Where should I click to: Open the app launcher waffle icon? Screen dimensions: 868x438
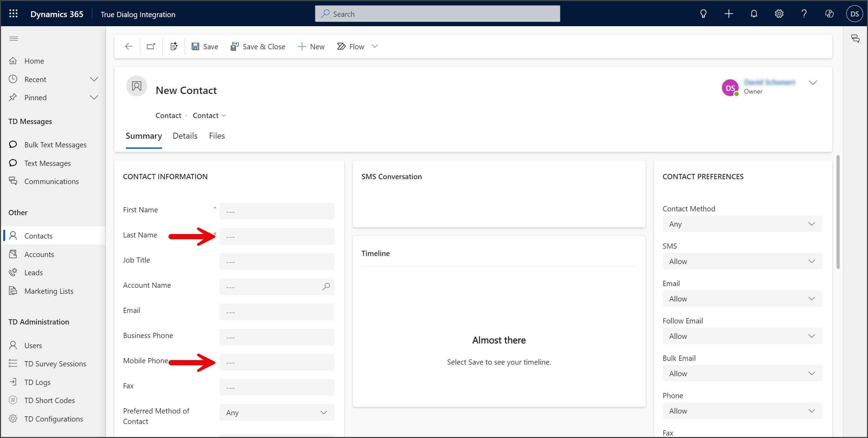pos(13,14)
